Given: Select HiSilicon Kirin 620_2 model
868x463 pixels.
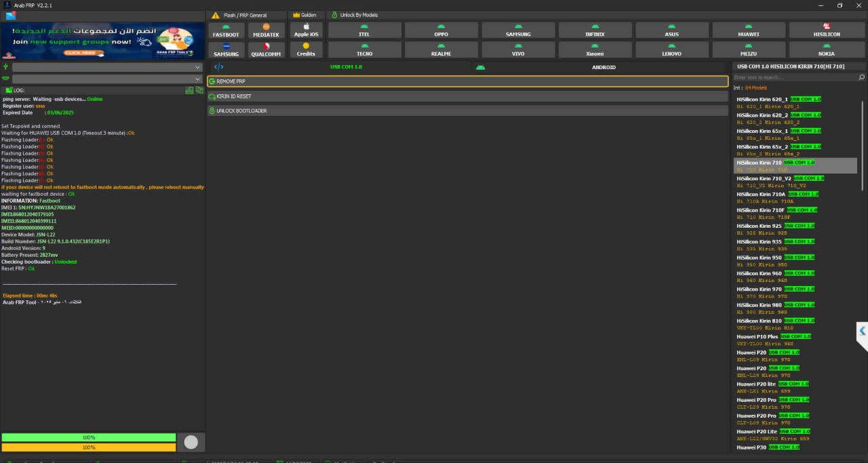Looking at the screenshot, I should [796, 119].
